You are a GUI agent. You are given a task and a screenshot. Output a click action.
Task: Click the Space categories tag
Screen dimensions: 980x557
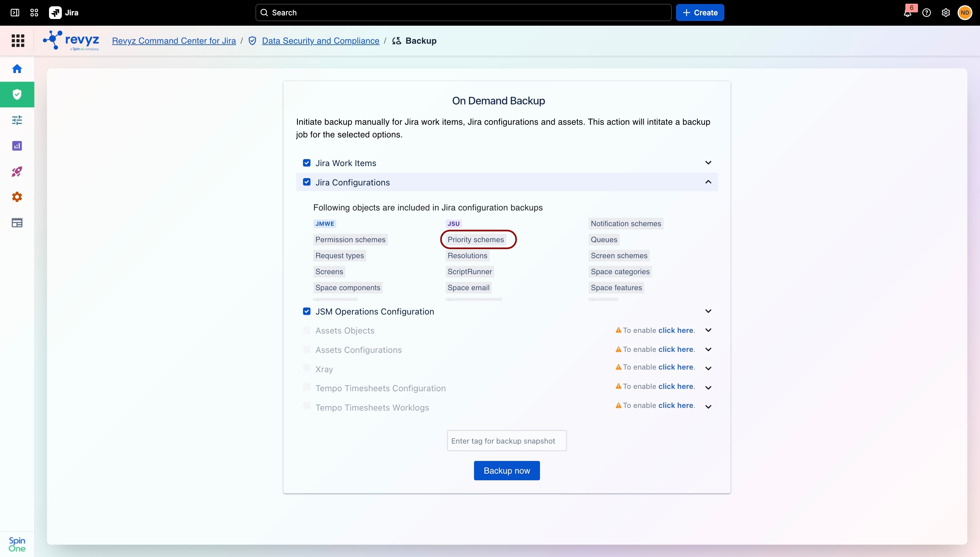pos(620,271)
